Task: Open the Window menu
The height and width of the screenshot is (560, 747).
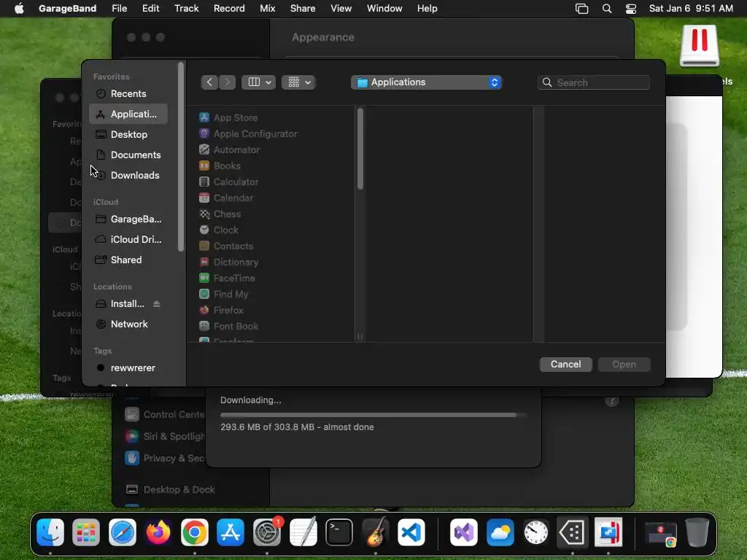Action: click(x=384, y=8)
